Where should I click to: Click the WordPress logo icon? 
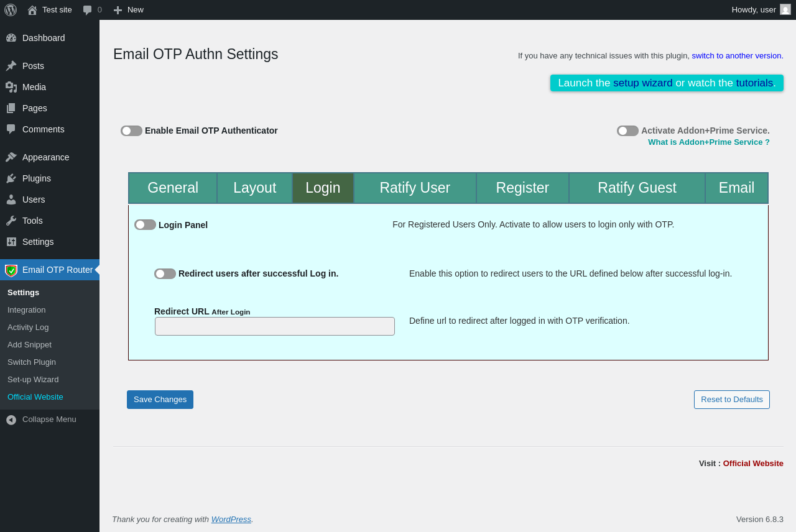point(11,10)
